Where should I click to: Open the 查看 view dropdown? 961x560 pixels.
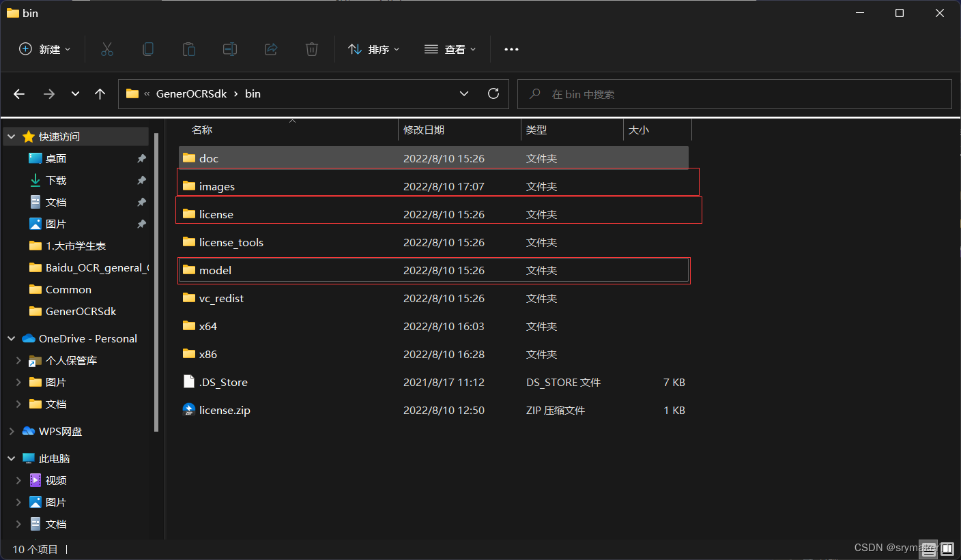450,49
